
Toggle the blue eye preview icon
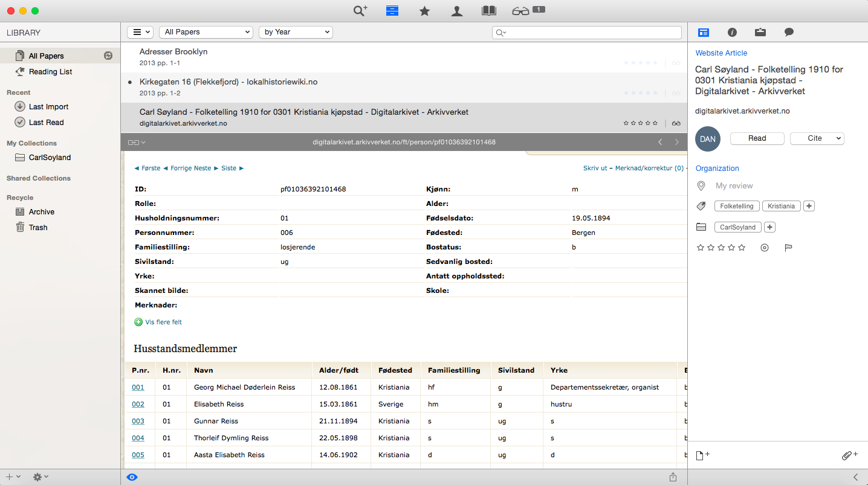pos(132,477)
